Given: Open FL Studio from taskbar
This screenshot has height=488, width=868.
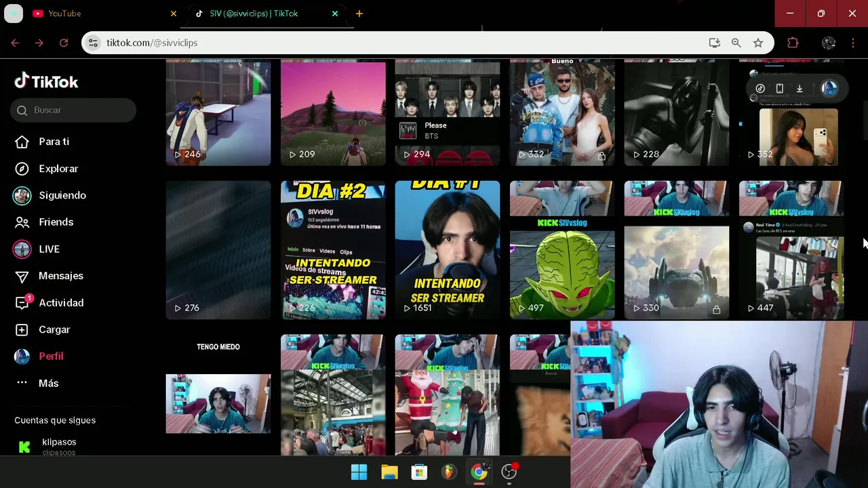Looking at the screenshot, I should pyautogui.click(x=449, y=472).
